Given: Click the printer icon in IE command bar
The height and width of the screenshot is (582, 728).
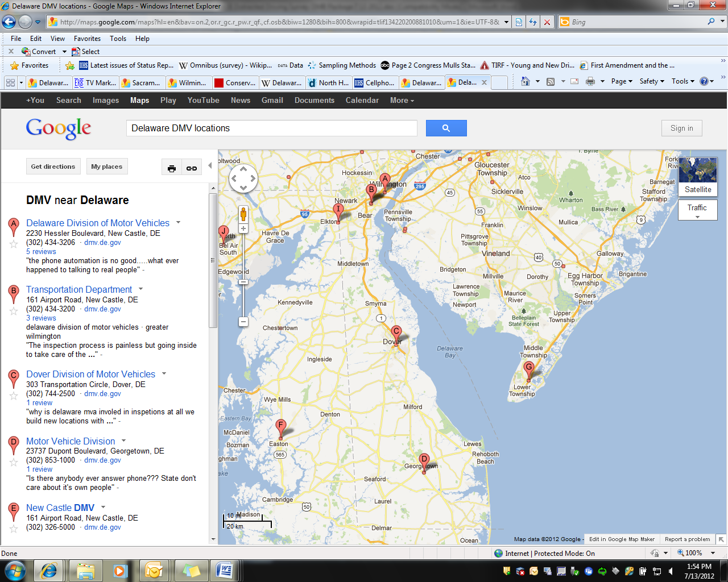Looking at the screenshot, I should pyautogui.click(x=590, y=81).
